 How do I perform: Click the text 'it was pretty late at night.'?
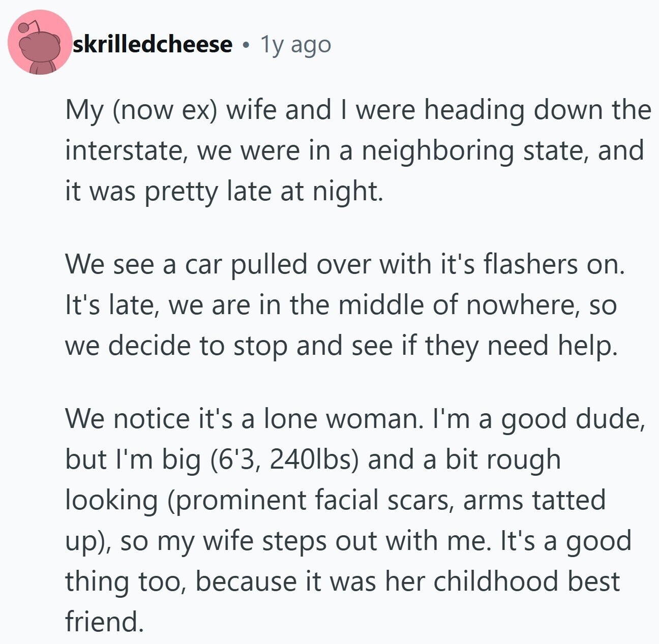[x=224, y=192]
